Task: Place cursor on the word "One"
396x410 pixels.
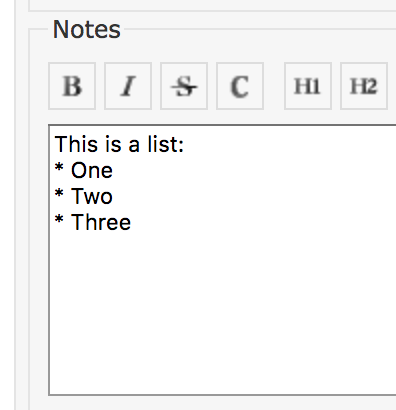Action: 92,171
